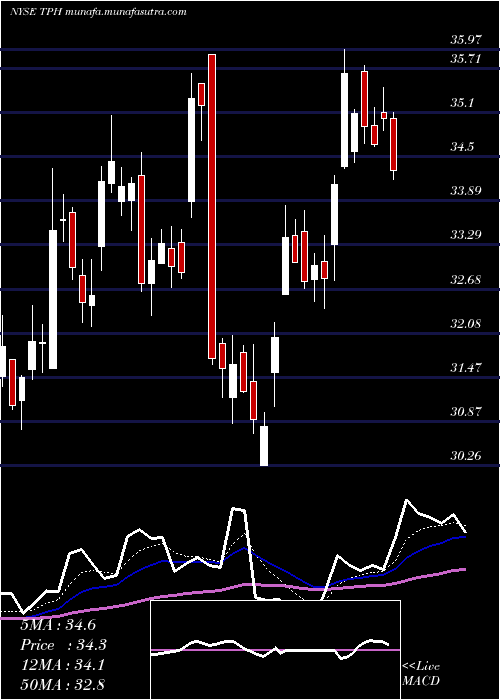Click the tallest red candlestick body
Viewport: 500px width, 700px height.
pyautogui.click(x=212, y=206)
